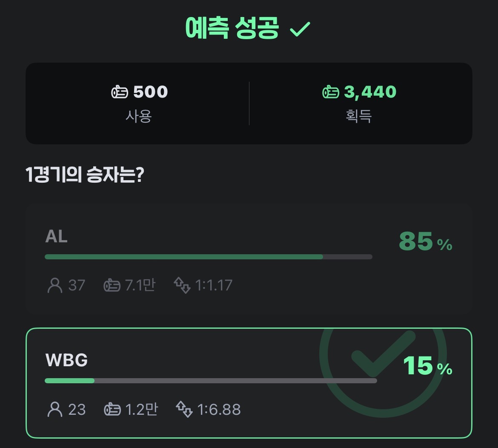Click the log points icon beside 1.2만

(112, 409)
